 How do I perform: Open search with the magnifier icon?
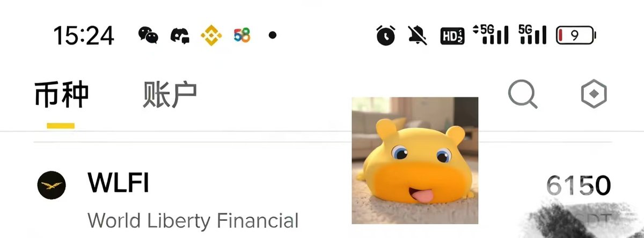[523, 96]
